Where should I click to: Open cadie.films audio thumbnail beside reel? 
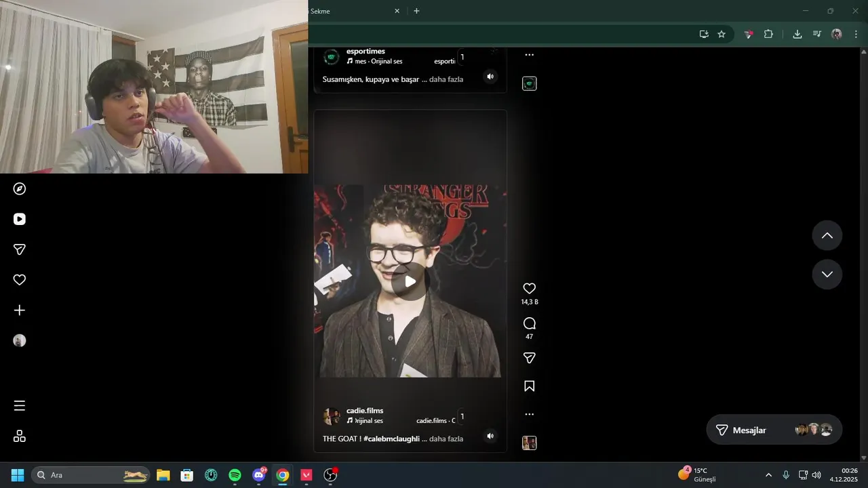coord(530,443)
